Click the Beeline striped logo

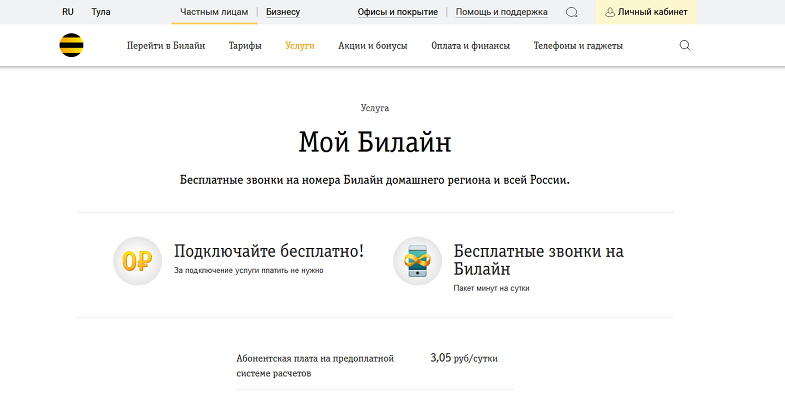coord(71,45)
